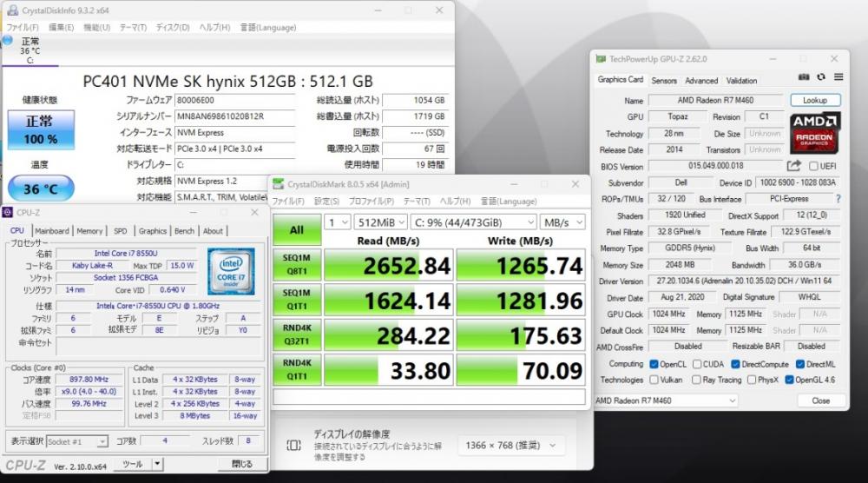Viewport: 868px width, 483px height.
Task: Switch to the Sensors tab in GPU-Z
Action: (x=664, y=80)
